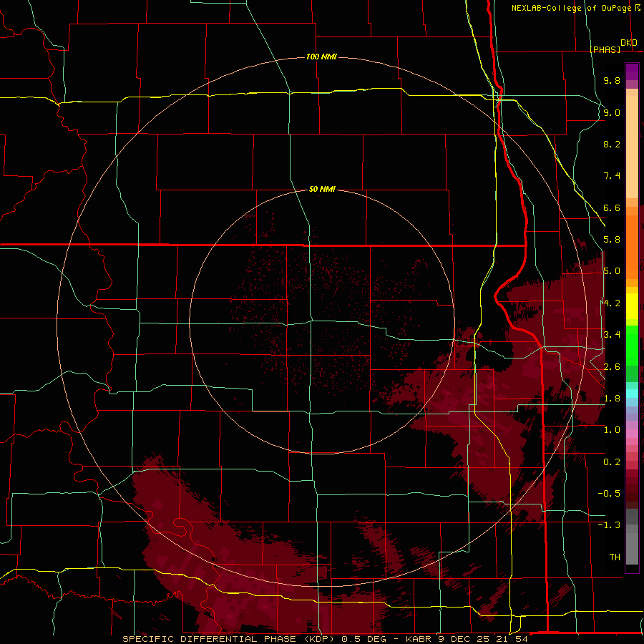Click the 2.6 scale value
The image size is (644, 644).
(612, 367)
